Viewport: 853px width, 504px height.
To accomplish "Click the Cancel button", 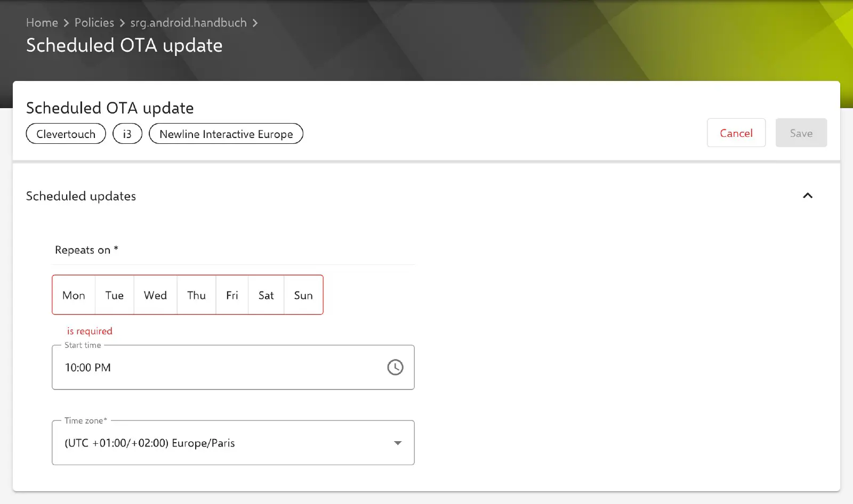I will pos(736,133).
